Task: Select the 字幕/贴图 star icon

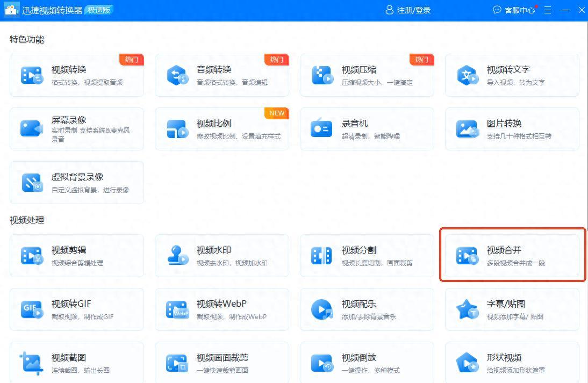Action: pos(467,309)
